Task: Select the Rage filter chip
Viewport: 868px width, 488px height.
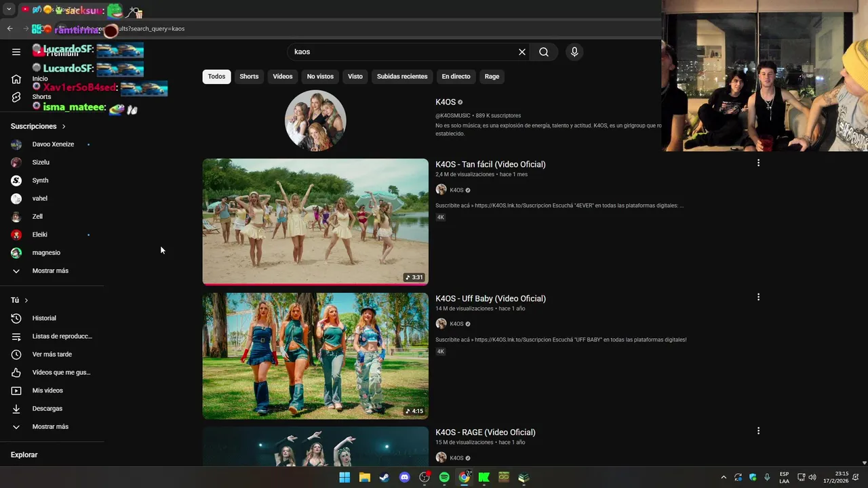Action: click(x=492, y=77)
